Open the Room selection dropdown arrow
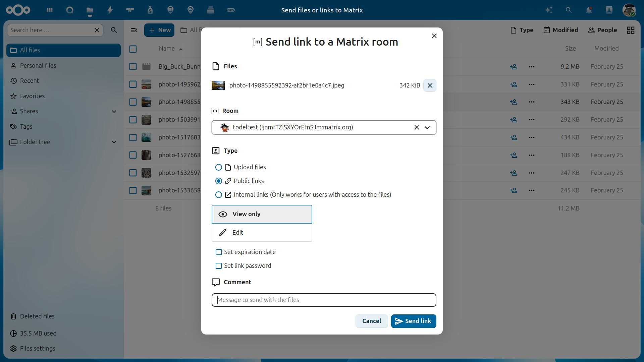This screenshot has height=362, width=644. tap(427, 127)
